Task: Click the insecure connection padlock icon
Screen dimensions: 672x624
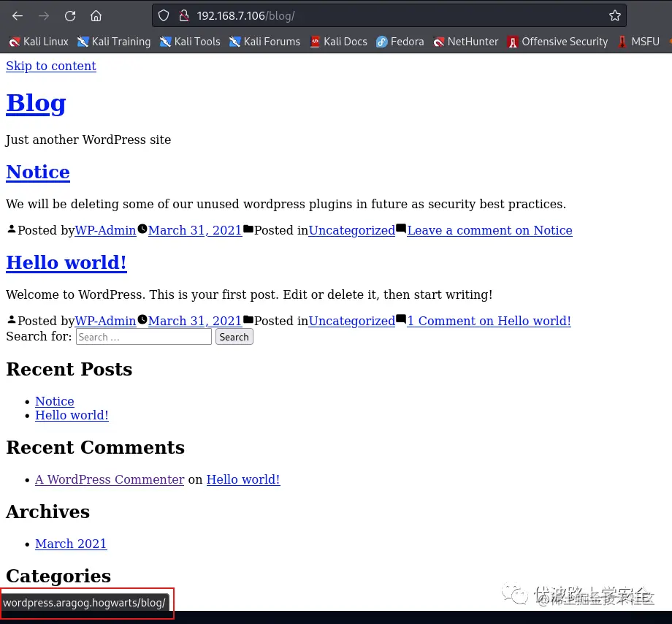Action: coord(184,16)
